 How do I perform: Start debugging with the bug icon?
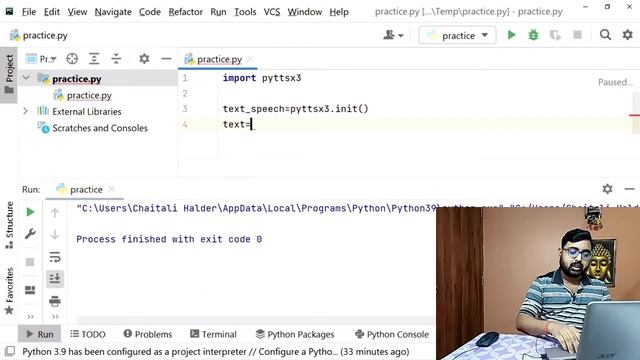pyautogui.click(x=533, y=35)
